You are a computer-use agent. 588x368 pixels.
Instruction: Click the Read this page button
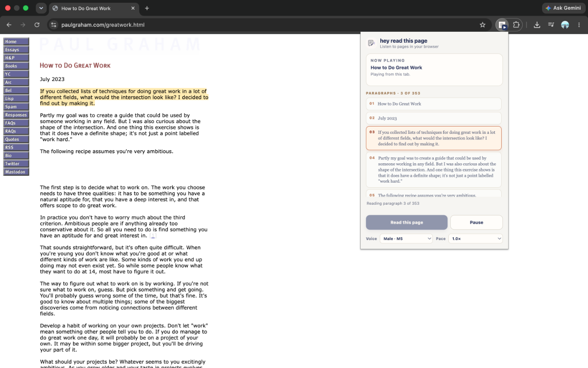click(x=407, y=222)
